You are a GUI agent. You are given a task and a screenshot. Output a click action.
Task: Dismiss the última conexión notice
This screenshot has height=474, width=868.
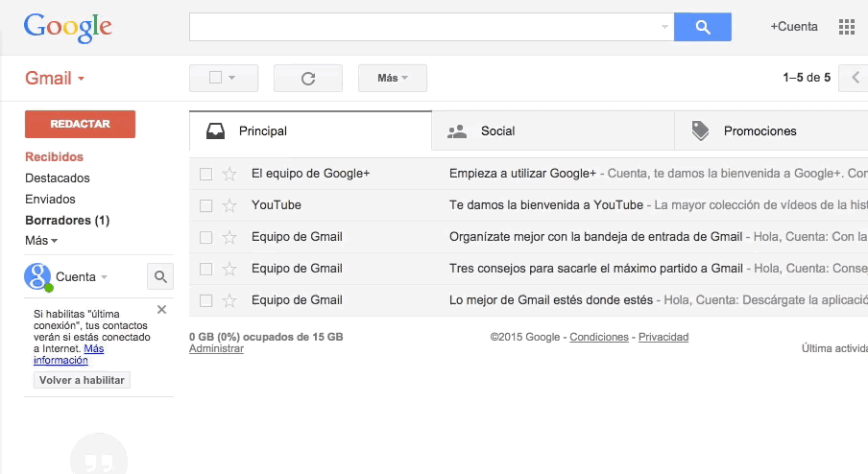[161, 310]
